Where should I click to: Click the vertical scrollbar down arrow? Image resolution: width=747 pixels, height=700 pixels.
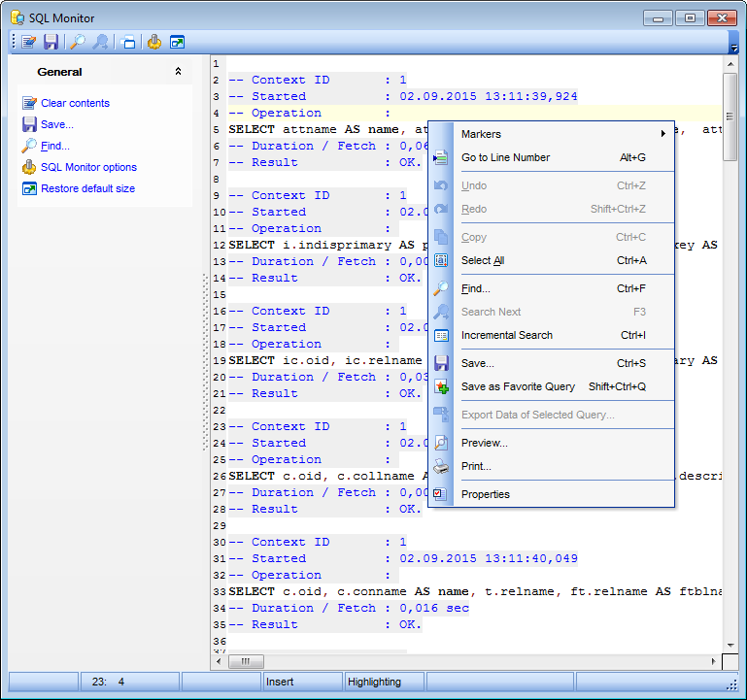click(x=730, y=644)
